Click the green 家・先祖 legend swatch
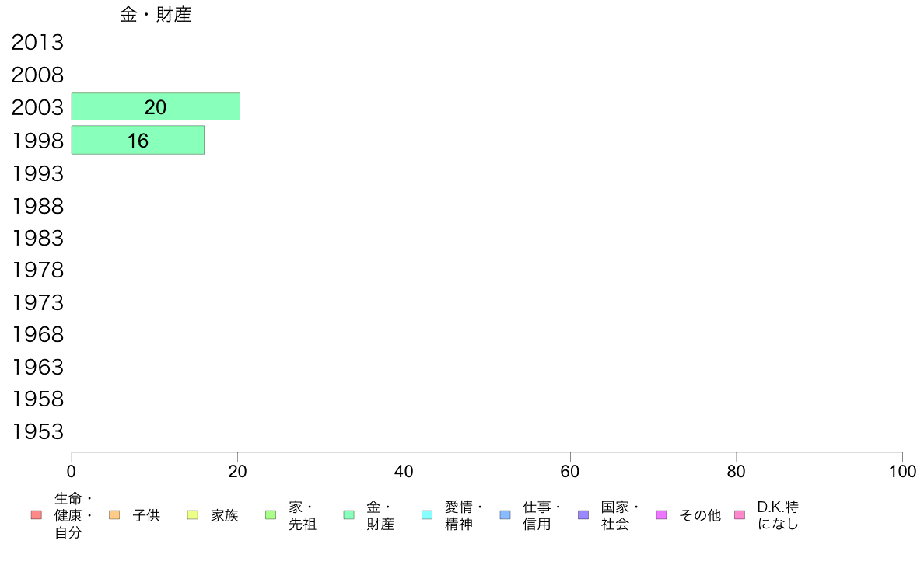The image size is (924, 572). [271, 515]
